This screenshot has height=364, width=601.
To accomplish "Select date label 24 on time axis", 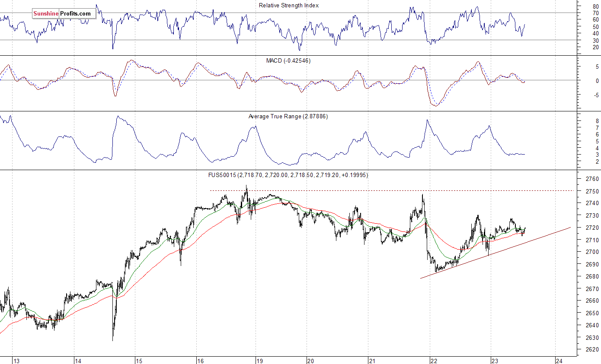I will tap(559, 361).
